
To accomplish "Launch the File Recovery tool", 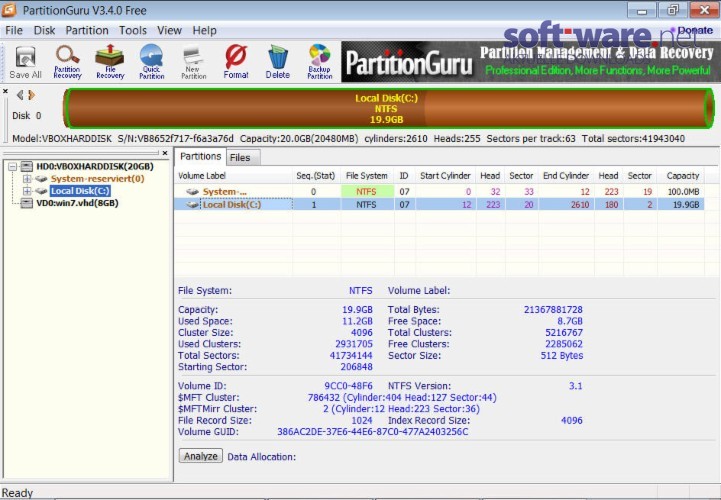I will click(110, 62).
